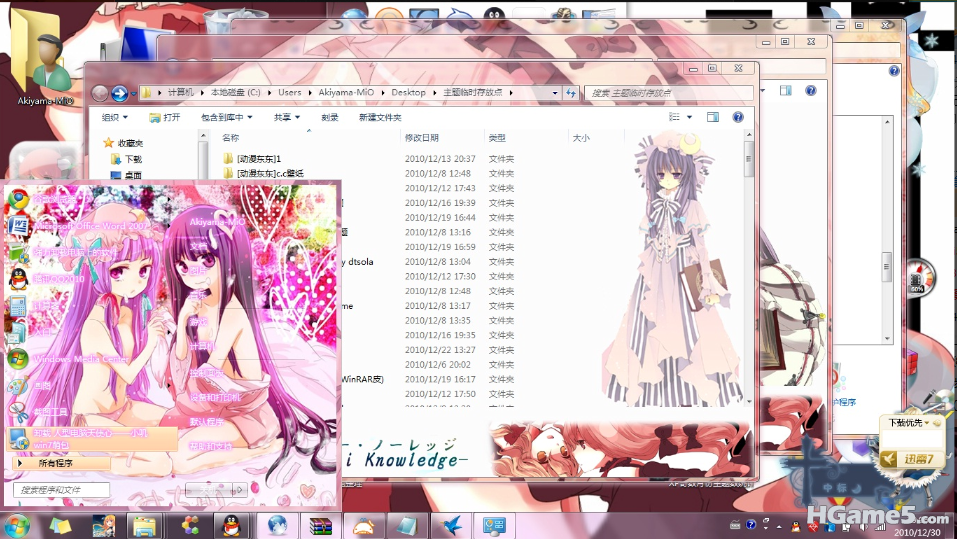Click Akiyama-MiO user name in Start menu
This screenshot has height=539, width=957.
[x=217, y=222]
